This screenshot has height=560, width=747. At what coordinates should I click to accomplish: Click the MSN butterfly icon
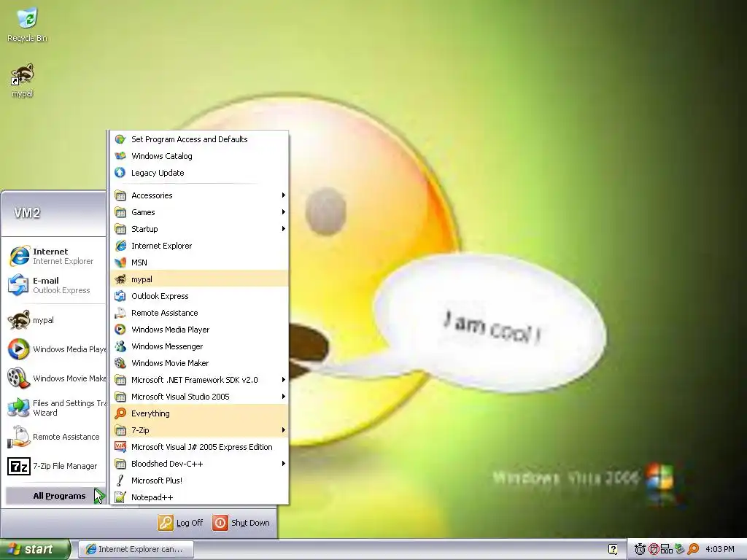(x=120, y=262)
